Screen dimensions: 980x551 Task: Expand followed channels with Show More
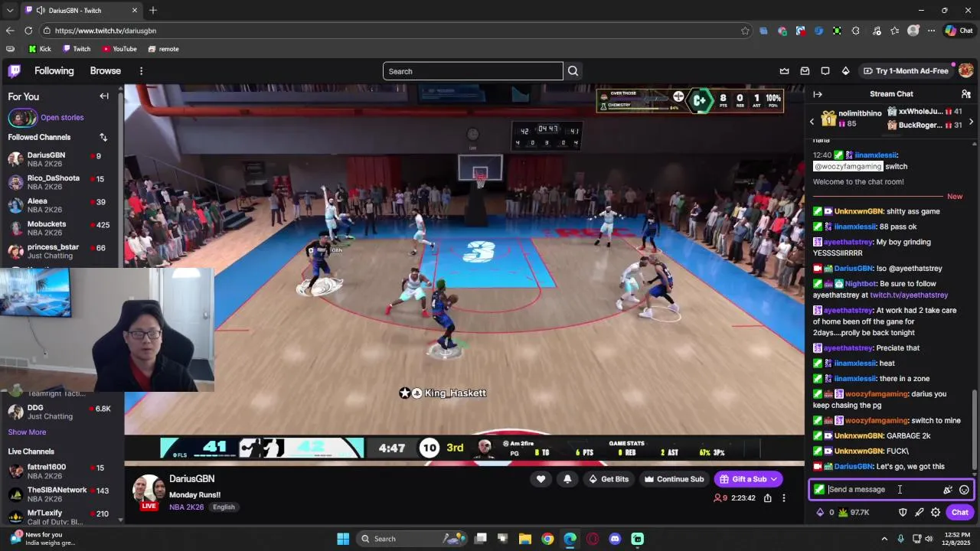27,432
